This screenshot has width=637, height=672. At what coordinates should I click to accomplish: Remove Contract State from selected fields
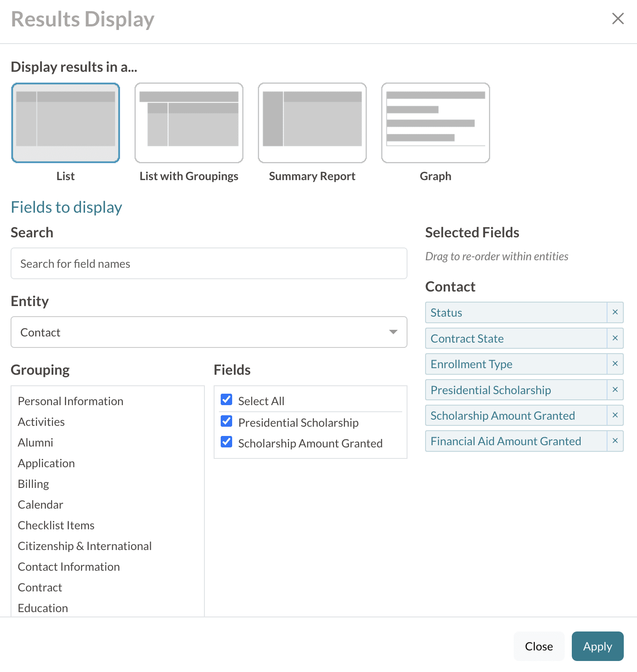(615, 338)
